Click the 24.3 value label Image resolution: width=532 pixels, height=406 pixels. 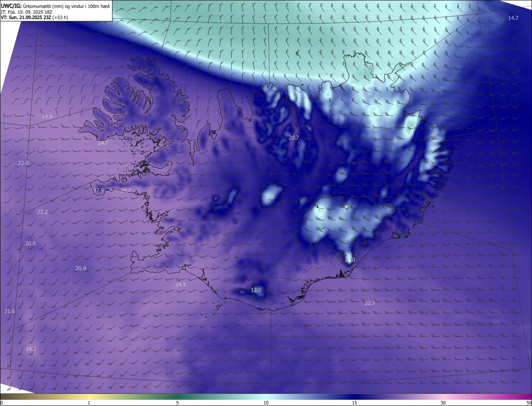[x=180, y=284]
